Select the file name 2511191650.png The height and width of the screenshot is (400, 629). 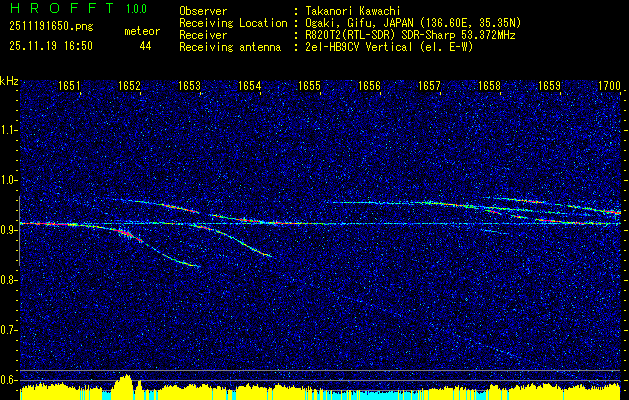click(x=51, y=26)
